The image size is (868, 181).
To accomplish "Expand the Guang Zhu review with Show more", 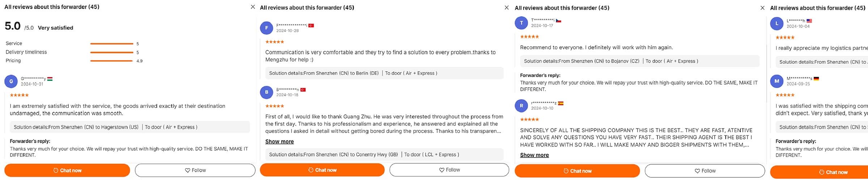I will pos(279,142).
